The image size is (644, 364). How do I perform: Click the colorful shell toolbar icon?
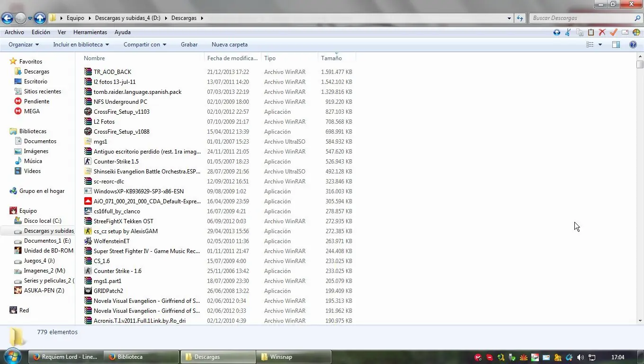(636, 32)
